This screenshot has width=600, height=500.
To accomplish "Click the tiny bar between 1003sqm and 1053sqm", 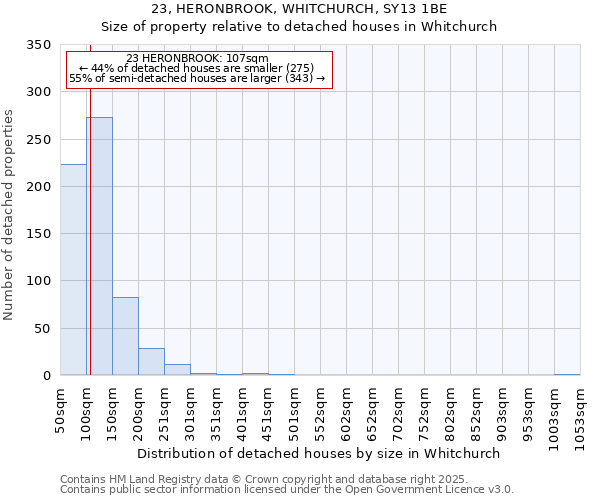I will coord(567,374).
